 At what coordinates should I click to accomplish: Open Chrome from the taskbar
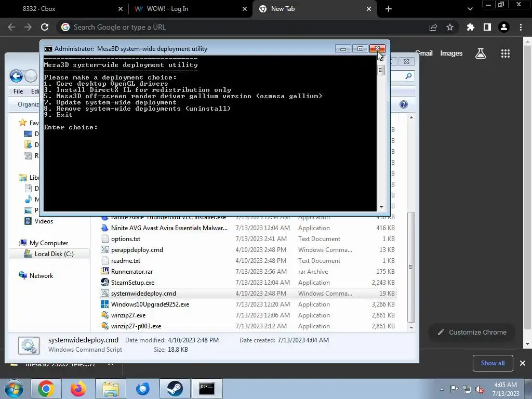click(x=46, y=389)
